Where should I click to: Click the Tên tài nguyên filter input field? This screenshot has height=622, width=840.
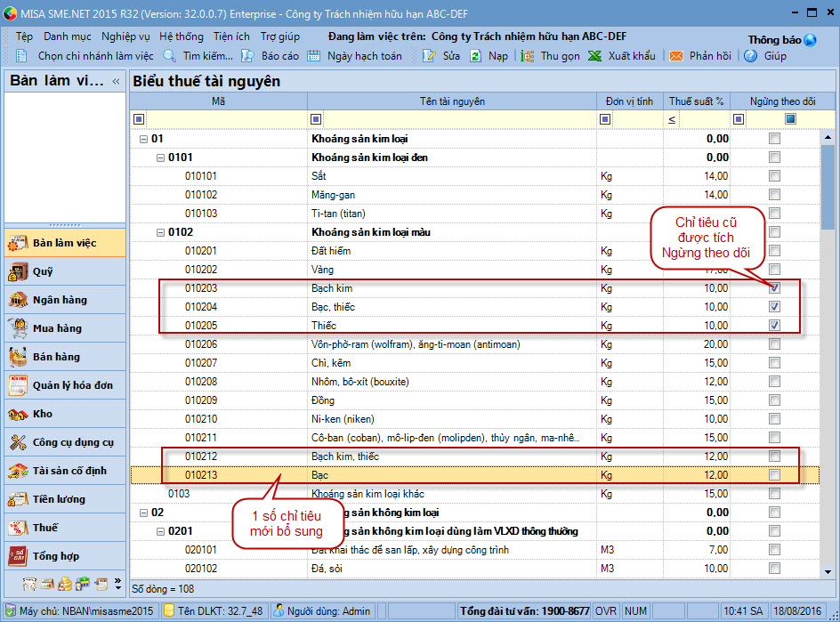pos(460,119)
